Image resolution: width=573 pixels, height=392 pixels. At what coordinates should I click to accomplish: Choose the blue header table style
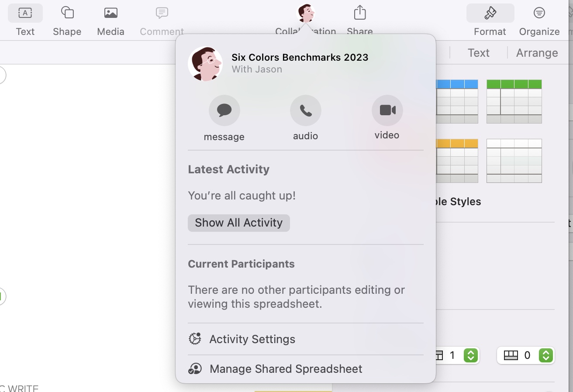[x=457, y=101]
